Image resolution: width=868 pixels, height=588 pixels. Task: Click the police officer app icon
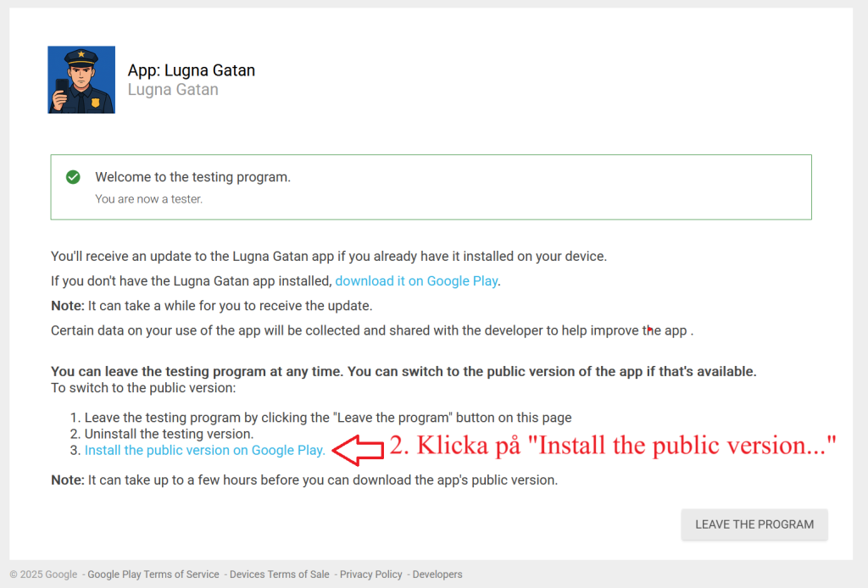point(81,80)
